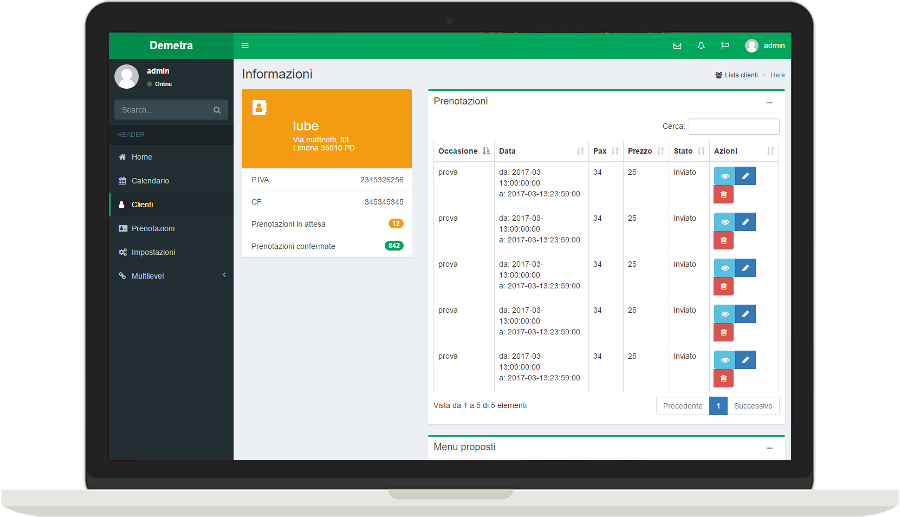Click the Lista clienti breadcrumb link
The height and width of the screenshot is (517, 900).
coord(740,75)
